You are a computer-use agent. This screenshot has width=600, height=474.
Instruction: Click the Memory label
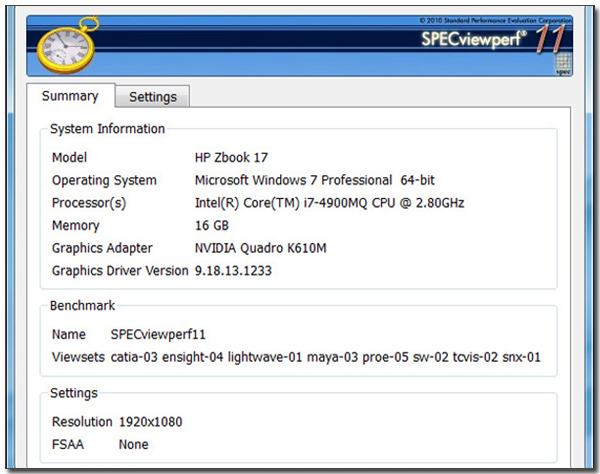pyautogui.click(x=76, y=225)
